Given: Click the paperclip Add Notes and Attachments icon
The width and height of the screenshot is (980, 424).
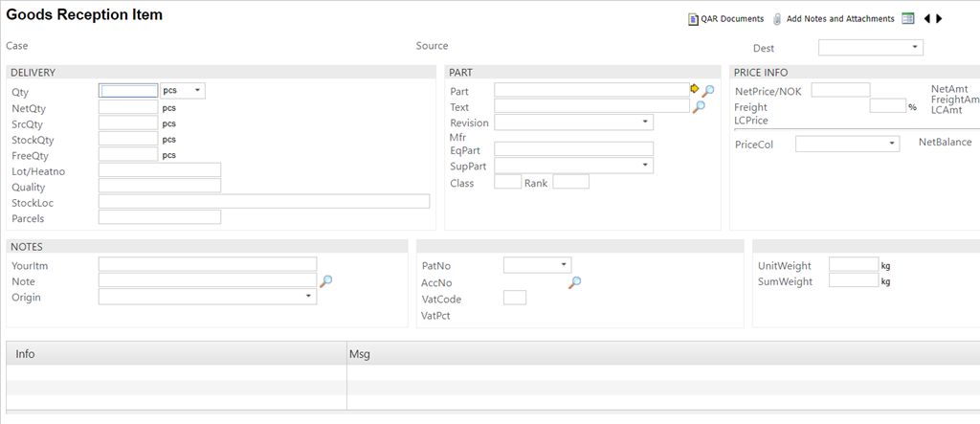Looking at the screenshot, I should pos(778,18).
